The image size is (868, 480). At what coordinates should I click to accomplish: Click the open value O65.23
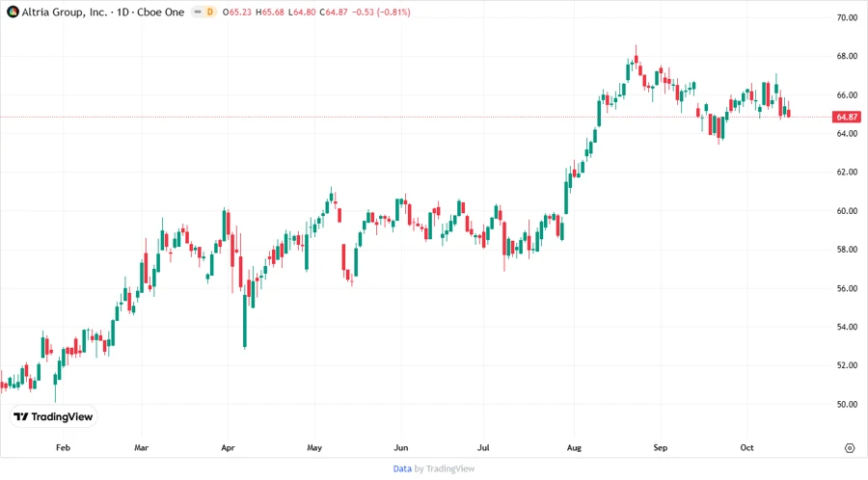tap(237, 12)
